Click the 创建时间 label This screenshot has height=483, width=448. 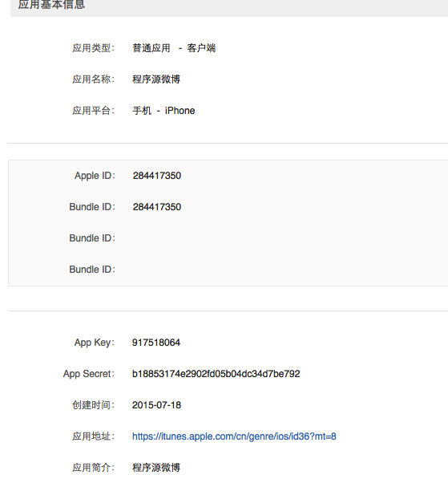tap(93, 404)
